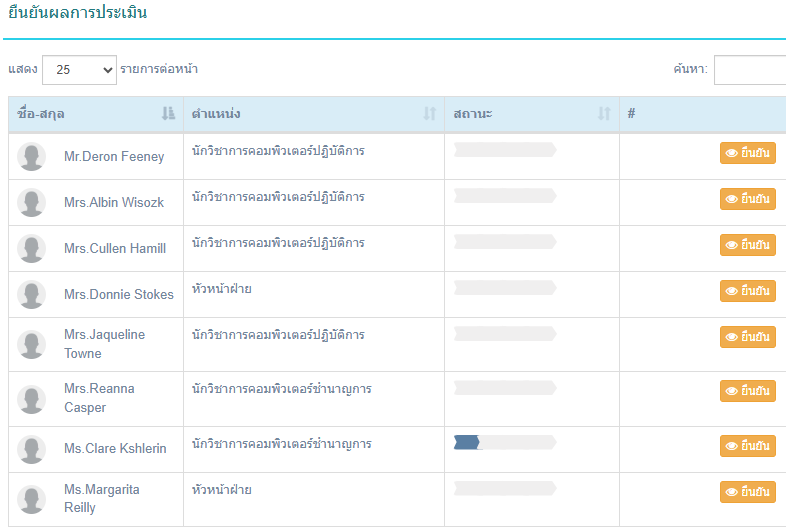Click the avatar icon of Ms.Clare Kshlerin

[32, 449]
